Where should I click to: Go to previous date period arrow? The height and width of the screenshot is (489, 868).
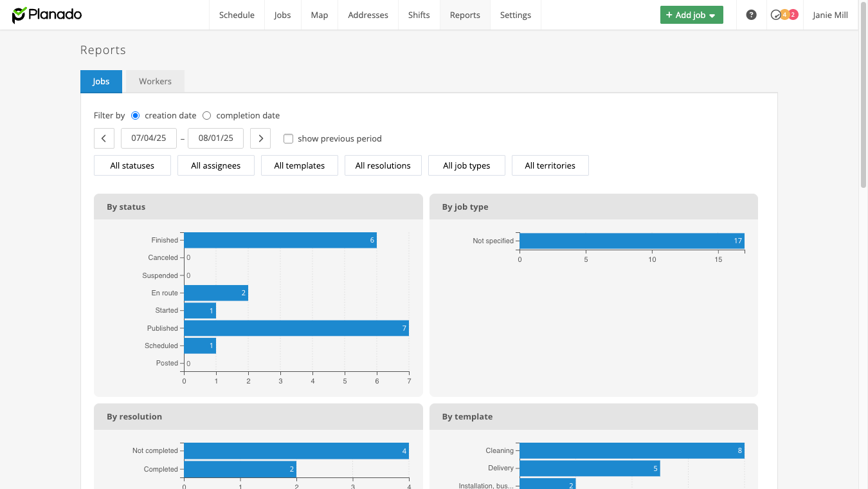pyautogui.click(x=104, y=138)
